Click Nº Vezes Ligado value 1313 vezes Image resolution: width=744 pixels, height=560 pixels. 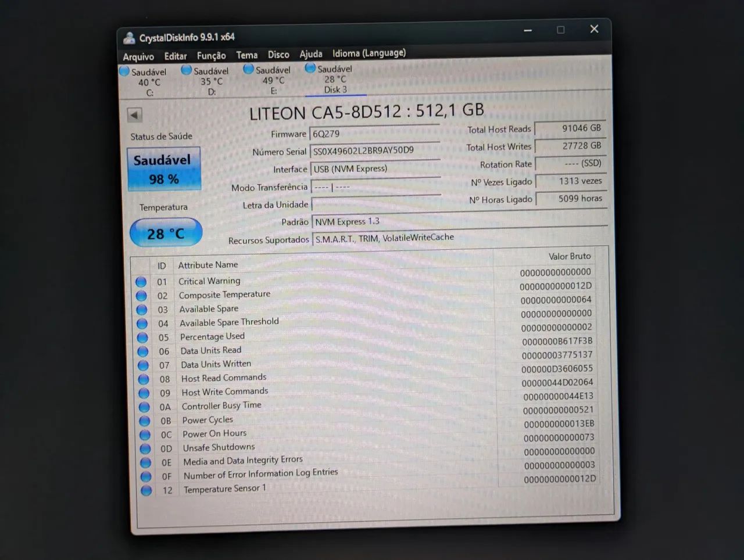pyautogui.click(x=571, y=181)
